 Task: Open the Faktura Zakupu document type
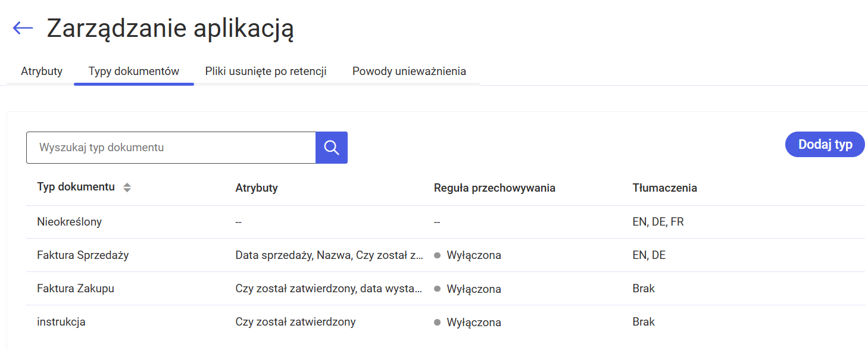click(445, 289)
